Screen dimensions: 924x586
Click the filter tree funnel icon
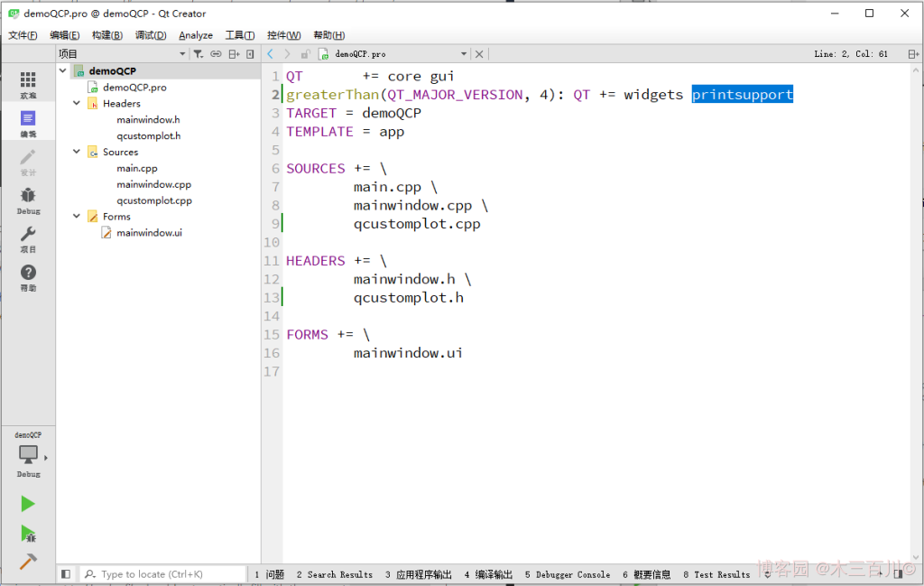(x=198, y=54)
